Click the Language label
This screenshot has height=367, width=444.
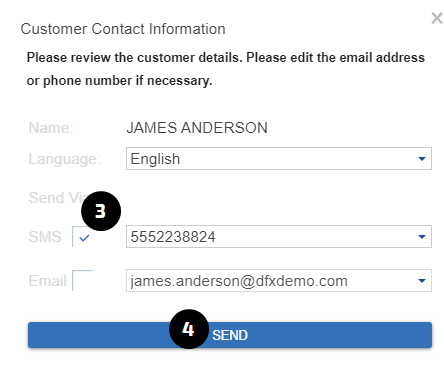point(64,159)
